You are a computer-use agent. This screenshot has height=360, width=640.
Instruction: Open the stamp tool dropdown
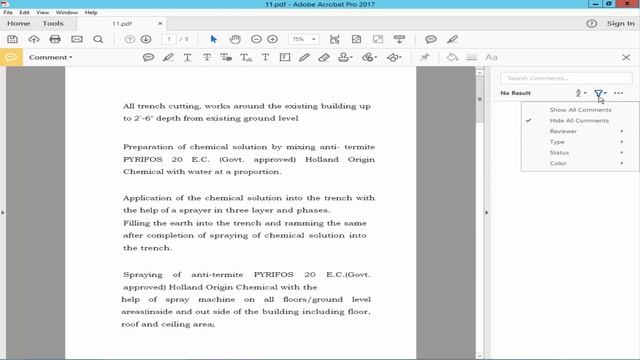345,57
